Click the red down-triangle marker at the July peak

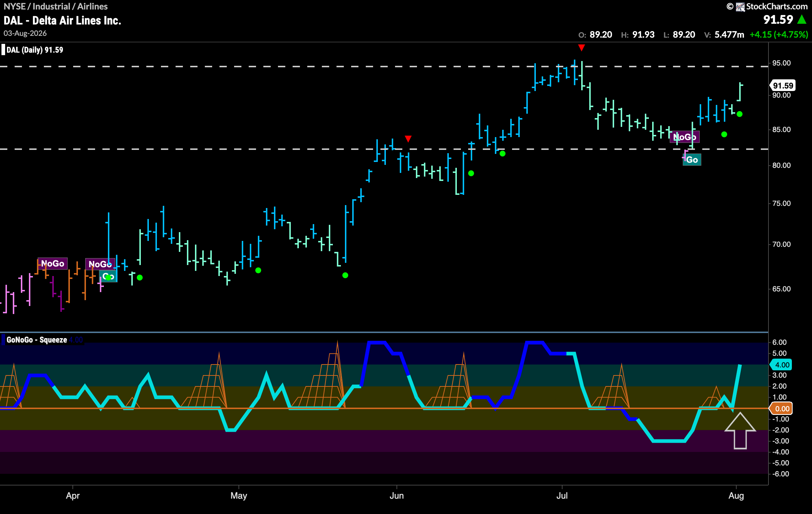(582, 48)
